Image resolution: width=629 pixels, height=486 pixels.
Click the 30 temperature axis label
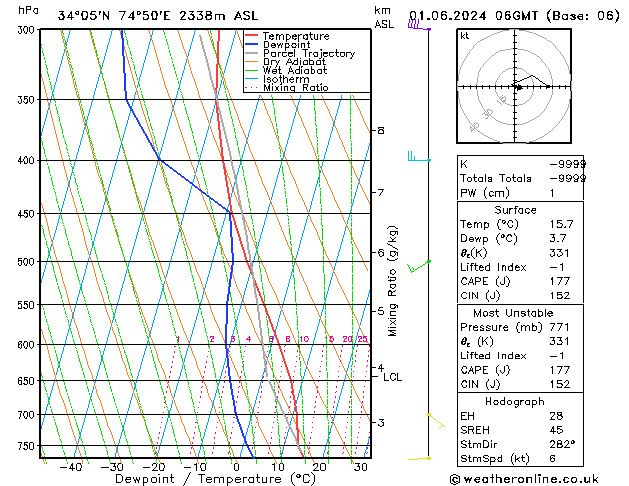point(360,467)
